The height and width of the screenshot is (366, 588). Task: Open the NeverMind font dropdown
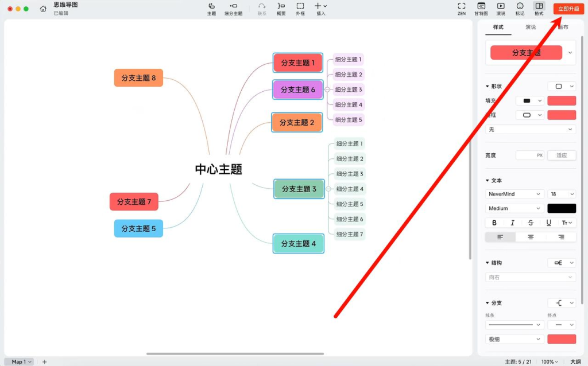(x=514, y=194)
